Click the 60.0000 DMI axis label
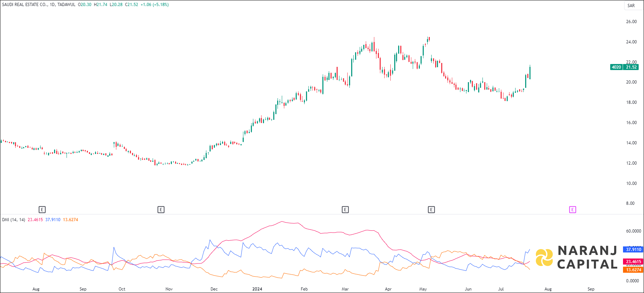644x293 pixels. (x=634, y=231)
